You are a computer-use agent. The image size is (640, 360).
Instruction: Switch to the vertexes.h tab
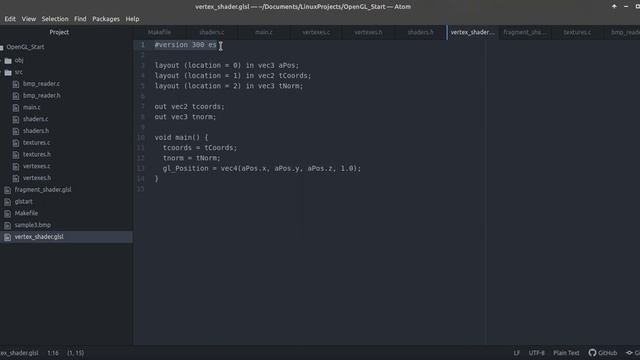[x=368, y=32]
